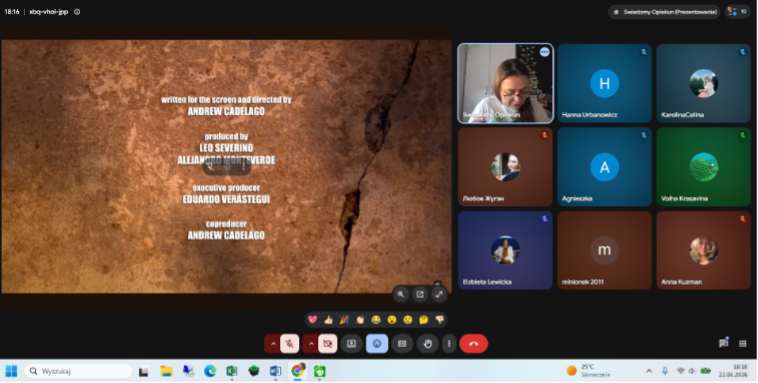The image size is (758, 383).
Task: Select Hanna Urbanowicz participant tile
Action: click(x=604, y=83)
